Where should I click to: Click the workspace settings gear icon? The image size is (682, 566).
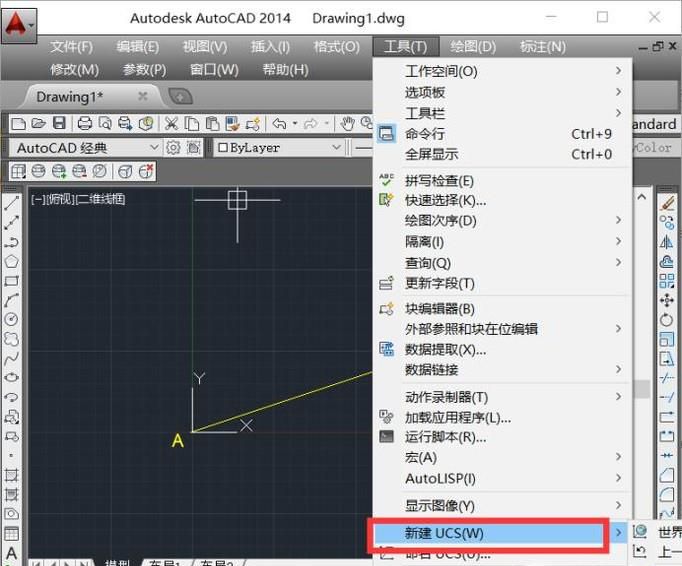[x=173, y=148]
